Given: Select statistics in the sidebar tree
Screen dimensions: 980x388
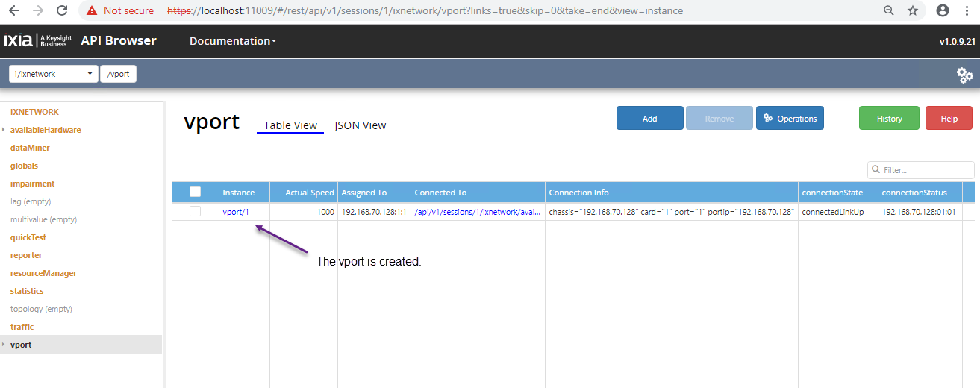Looking at the screenshot, I should point(27,291).
